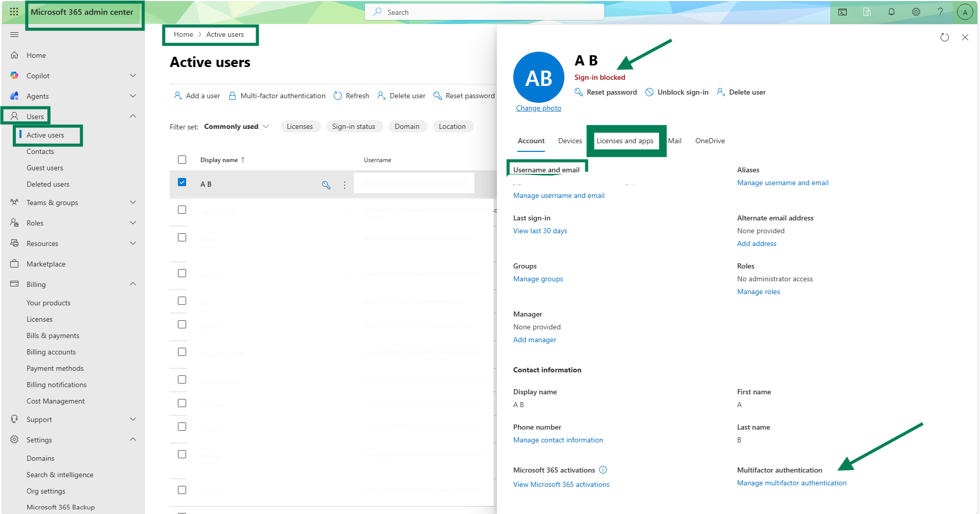Viewport: 980px width, 514px height.
Task: Click the notifications bell icon
Action: click(892, 12)
